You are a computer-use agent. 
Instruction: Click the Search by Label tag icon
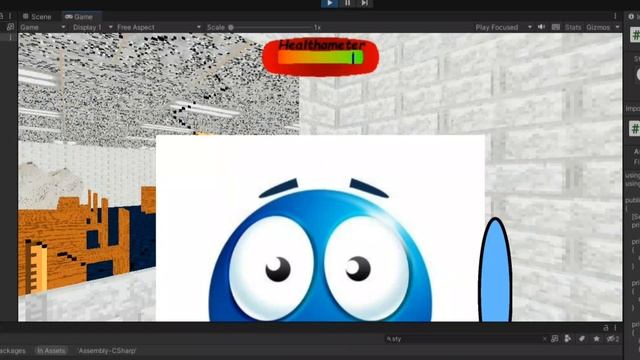pyautogui.click(x=582, y=339)
